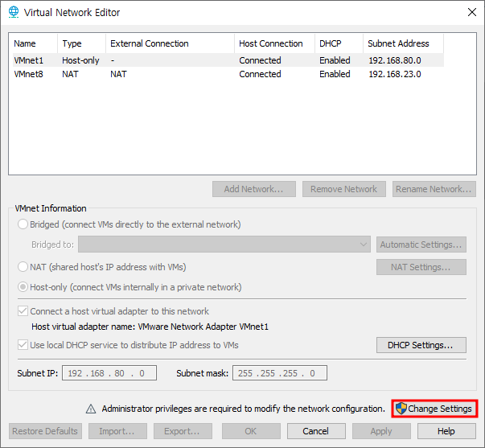Select the Host-only radio button
This screenshot has height=448, width=485.
pyautogui.click(x=23, y=287)
